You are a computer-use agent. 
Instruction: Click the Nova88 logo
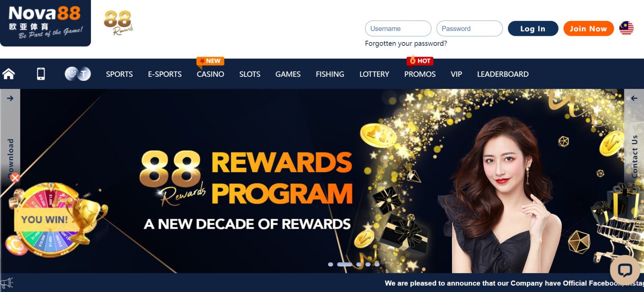click(x=45, y=23)
